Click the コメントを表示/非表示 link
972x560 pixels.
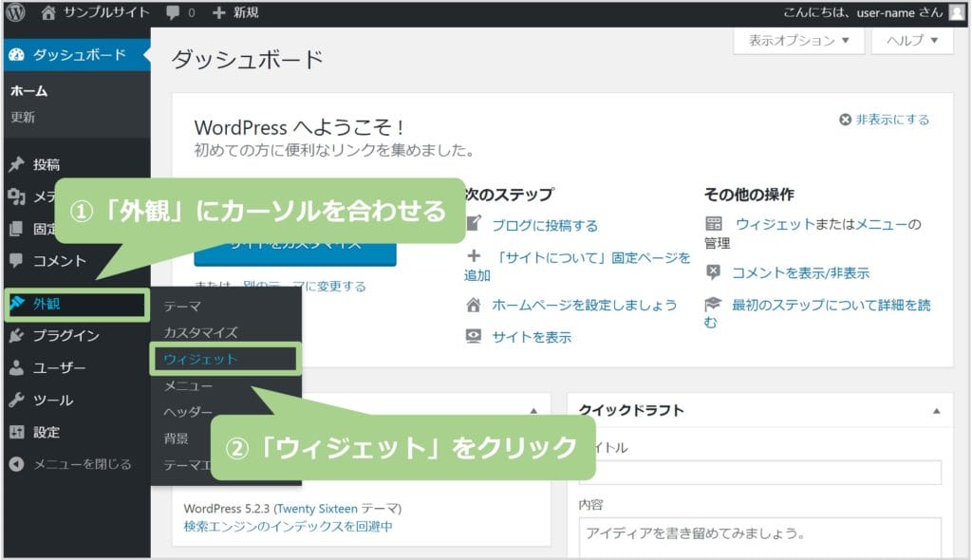800,272
